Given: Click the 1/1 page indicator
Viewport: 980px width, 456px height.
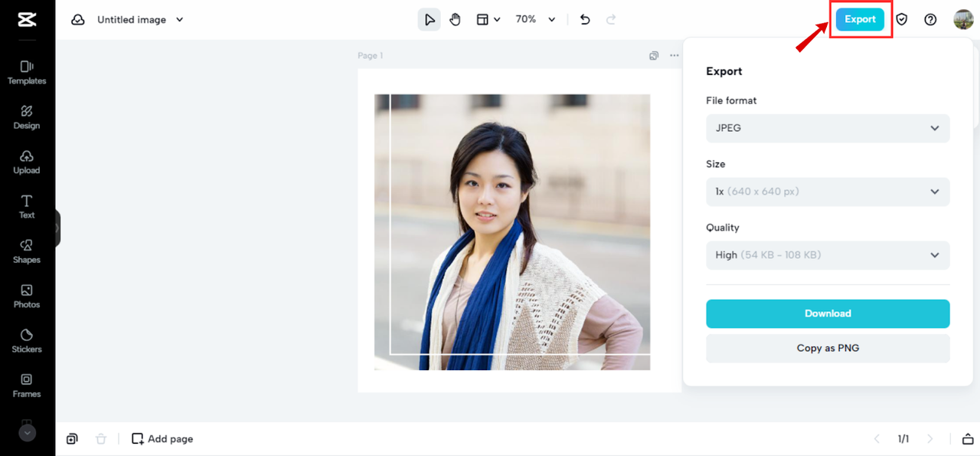Looking at the screenshot, I should click(x=903, y=439).
